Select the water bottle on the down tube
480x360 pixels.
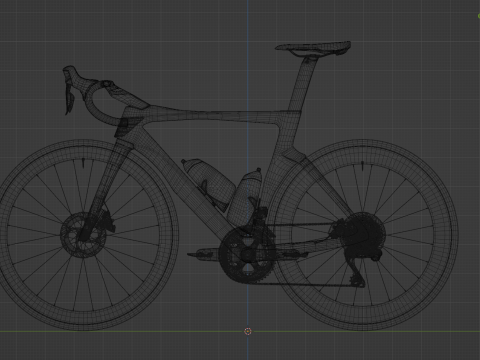click(209, 184)
